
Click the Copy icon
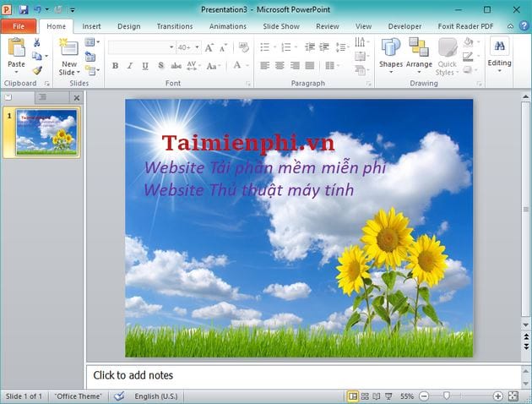click(36, 56)
